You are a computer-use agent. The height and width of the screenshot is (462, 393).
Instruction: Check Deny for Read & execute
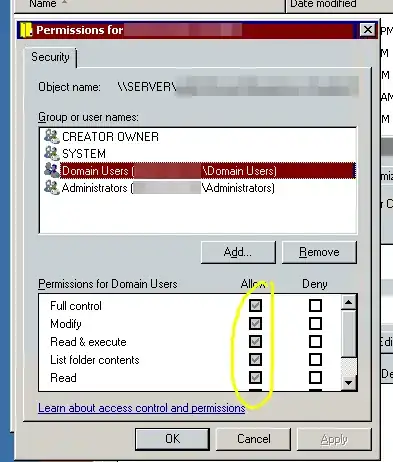click(315, 341)
